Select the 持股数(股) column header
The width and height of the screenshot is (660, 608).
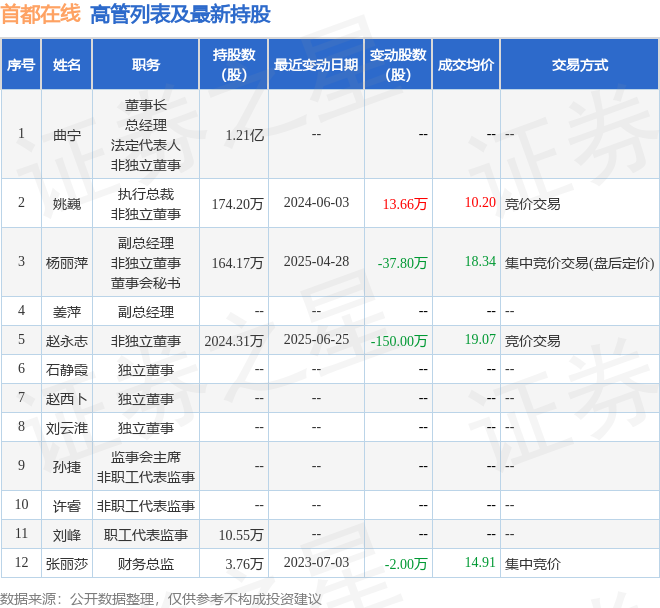234,65
